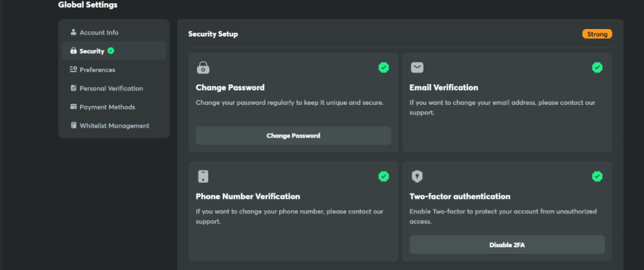Open Whitelist Management in the sidebar

click(114, 126)
